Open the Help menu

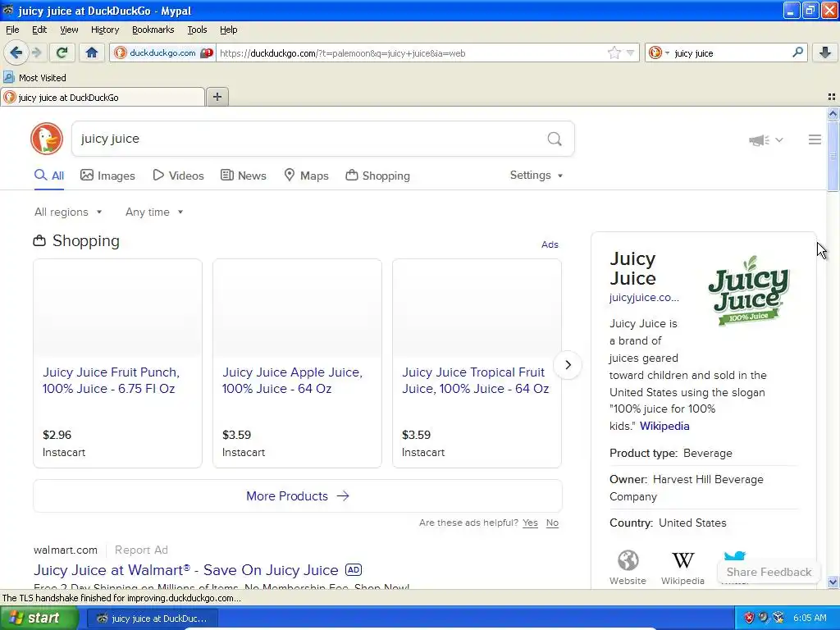(228, 30)
